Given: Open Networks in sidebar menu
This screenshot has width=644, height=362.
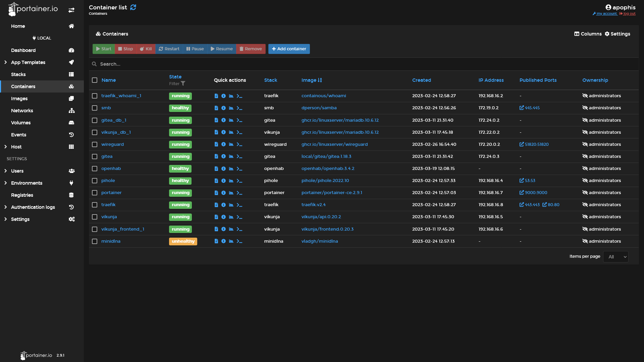Looking at the screenshot, I should click(42, 111).
